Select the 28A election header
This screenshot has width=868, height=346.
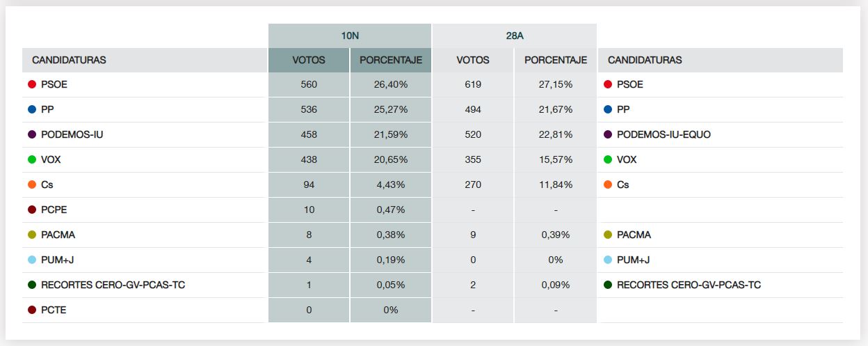tap(514, 36)
